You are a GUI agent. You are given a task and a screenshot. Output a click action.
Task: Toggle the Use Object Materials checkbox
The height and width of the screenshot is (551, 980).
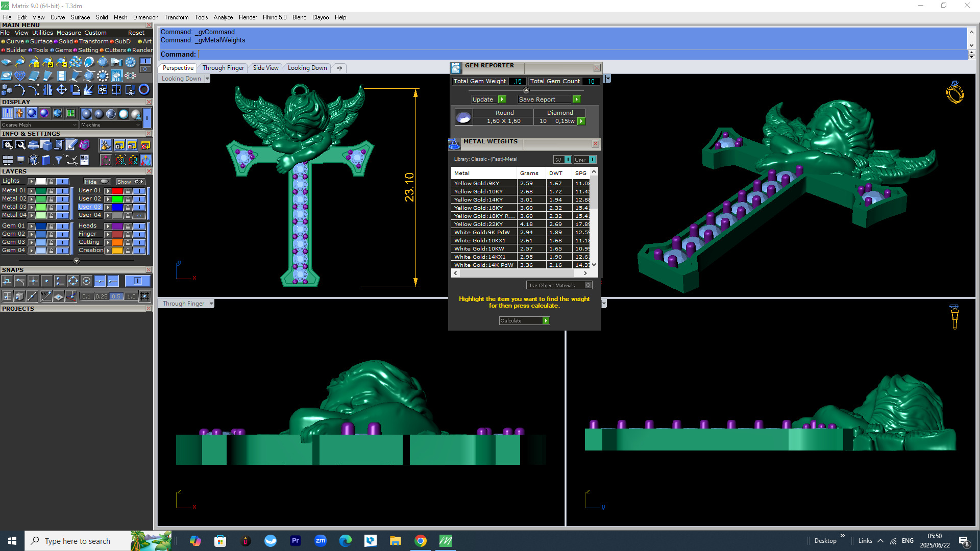pyautogui.click(x=588, y=286)
